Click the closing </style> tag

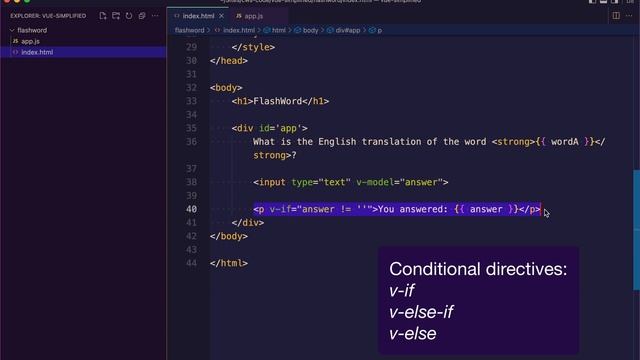[x=253, y=47]
